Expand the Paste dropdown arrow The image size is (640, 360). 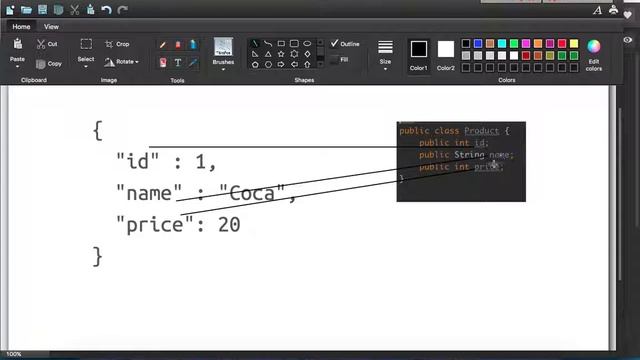17,67
